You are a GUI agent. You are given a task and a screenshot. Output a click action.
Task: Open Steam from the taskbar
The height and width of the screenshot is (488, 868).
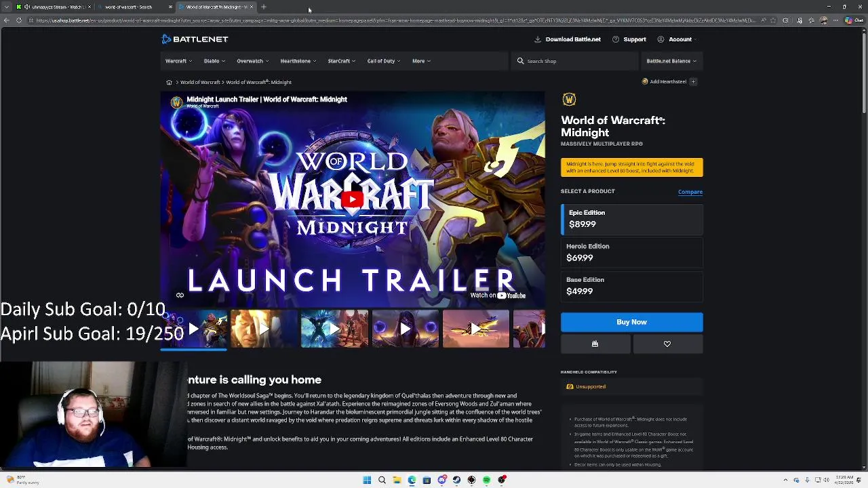coord(456,480)
